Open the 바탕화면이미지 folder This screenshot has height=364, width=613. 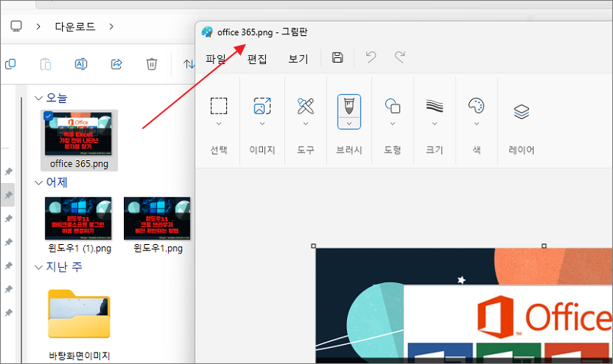click(79, 314)
